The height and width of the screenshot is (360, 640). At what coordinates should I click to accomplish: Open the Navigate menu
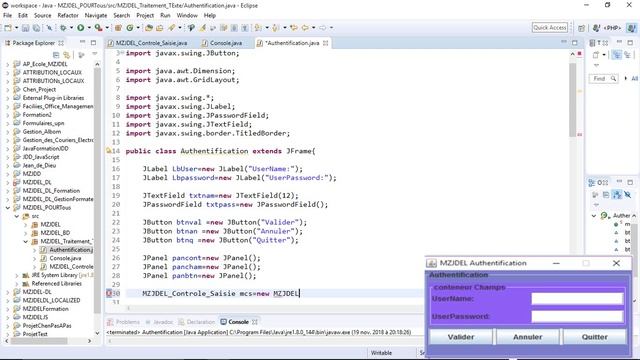(x=96, y=16)
